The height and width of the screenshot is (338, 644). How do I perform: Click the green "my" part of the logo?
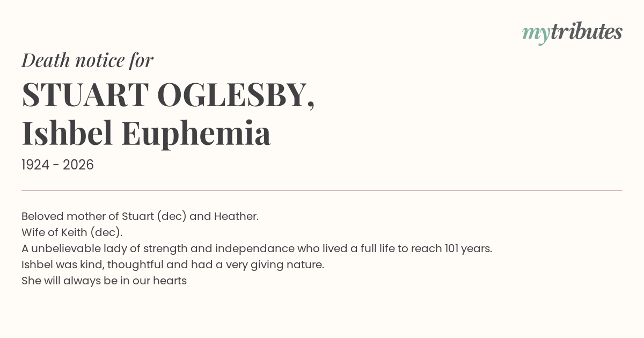[x=536, y=33]
